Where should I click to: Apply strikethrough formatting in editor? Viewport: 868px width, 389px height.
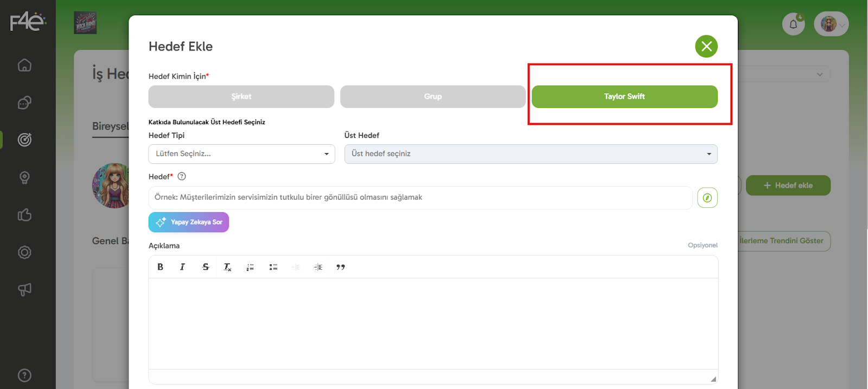click(x=206, y=267)
